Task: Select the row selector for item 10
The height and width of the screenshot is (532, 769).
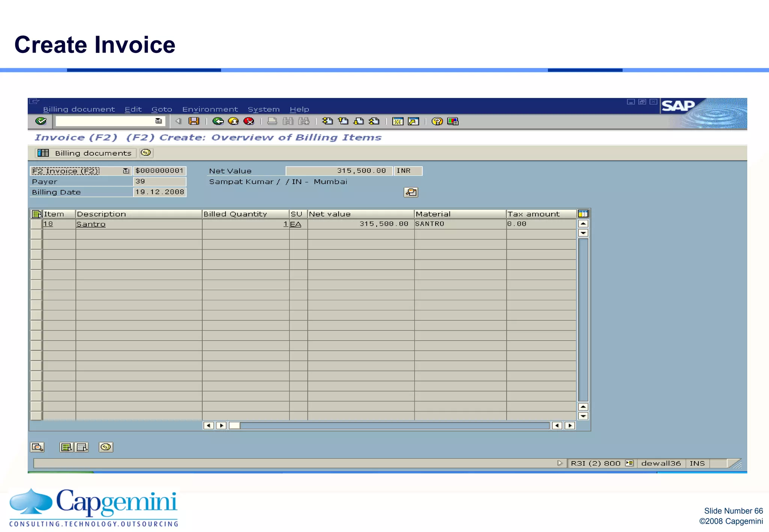Action: (x=36, y=224)
